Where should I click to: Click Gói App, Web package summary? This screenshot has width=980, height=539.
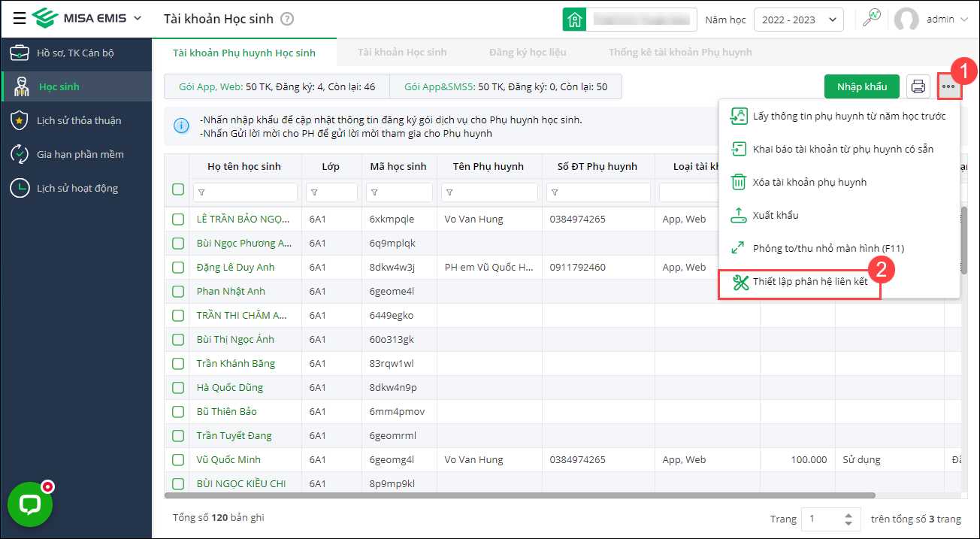tap(277, 87)
